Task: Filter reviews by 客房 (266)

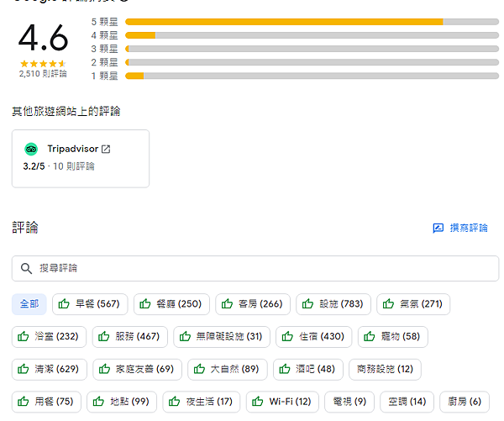Action: click(x=252, y=304)
